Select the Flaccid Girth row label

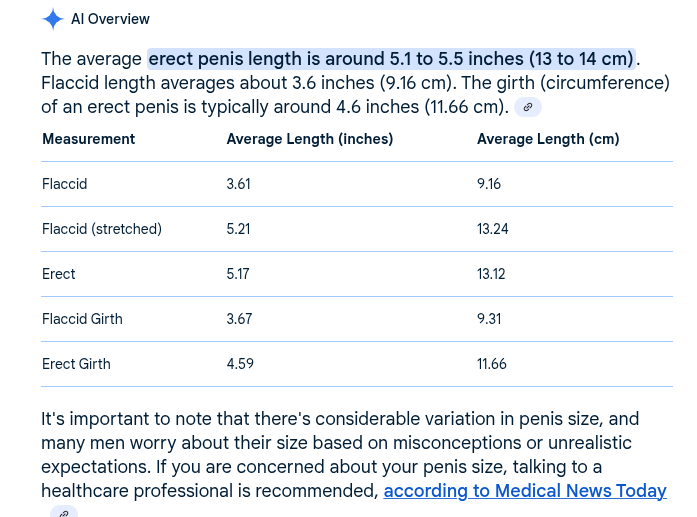[82, 319]
